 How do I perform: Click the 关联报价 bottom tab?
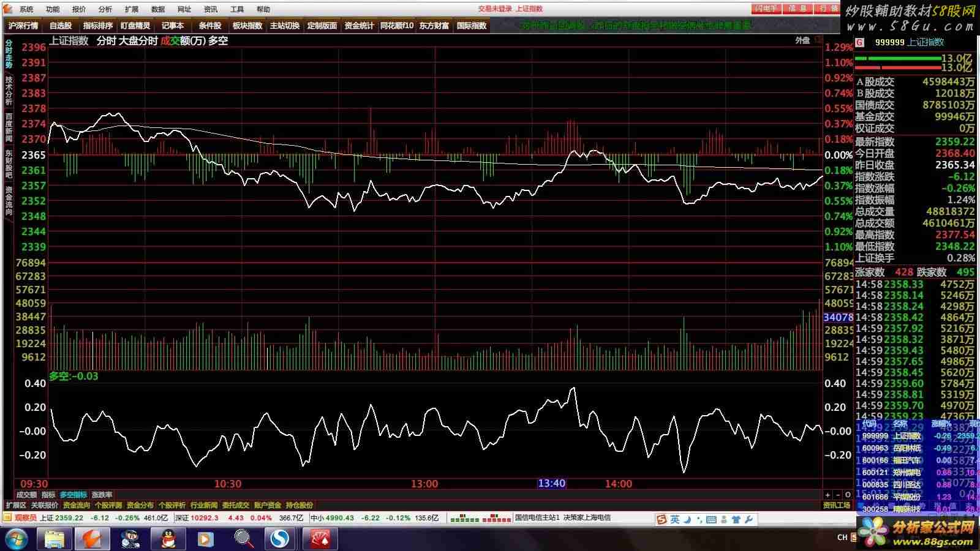click(x=45, y=505)
